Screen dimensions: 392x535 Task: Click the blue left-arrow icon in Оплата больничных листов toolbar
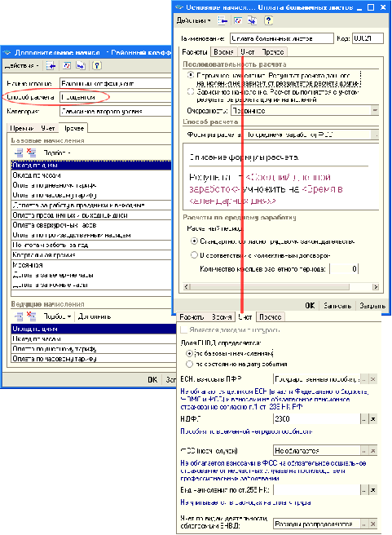[222, 20]
